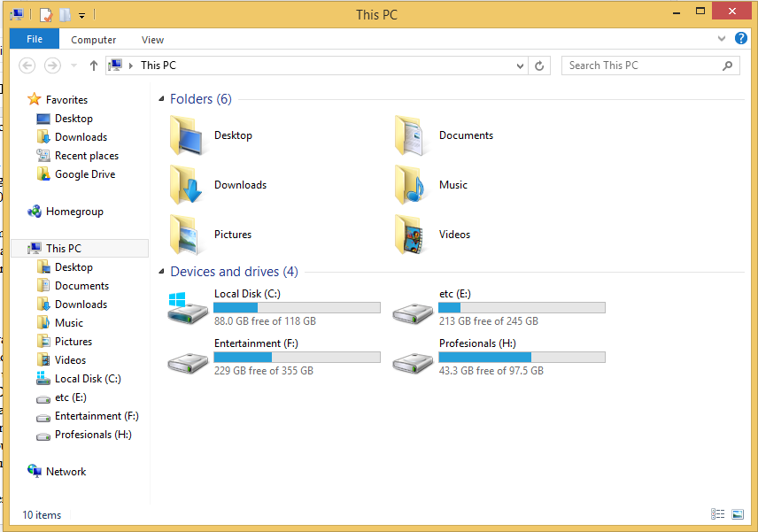Click the "10 items" status text

(42, 515)
